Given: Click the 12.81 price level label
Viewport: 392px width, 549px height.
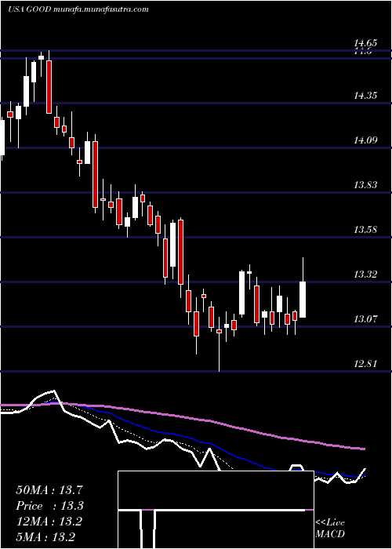Looking at the screenshot, I should tap(365, 364).
